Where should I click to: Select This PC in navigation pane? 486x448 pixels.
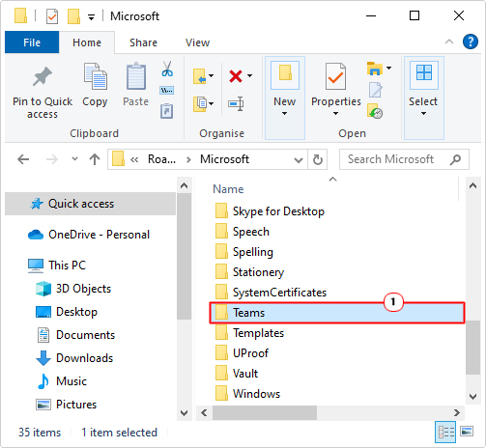[x=67, y=266]
